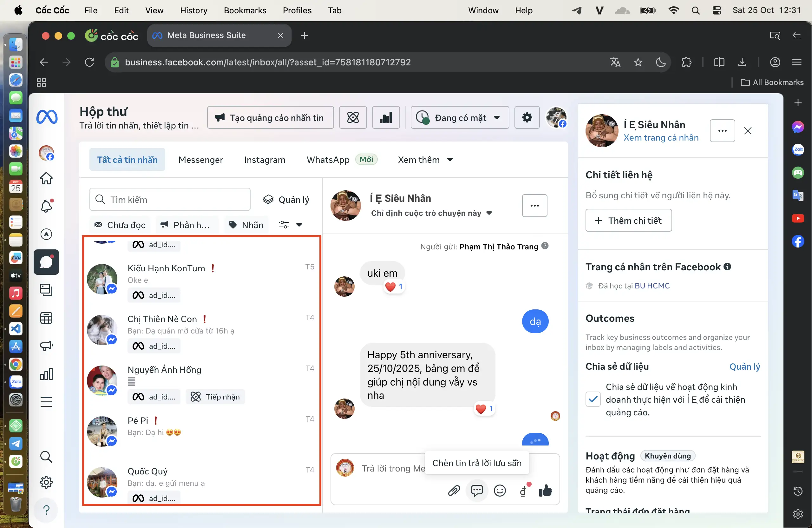Switch to the Instagram tab

(x=265, y=160)
